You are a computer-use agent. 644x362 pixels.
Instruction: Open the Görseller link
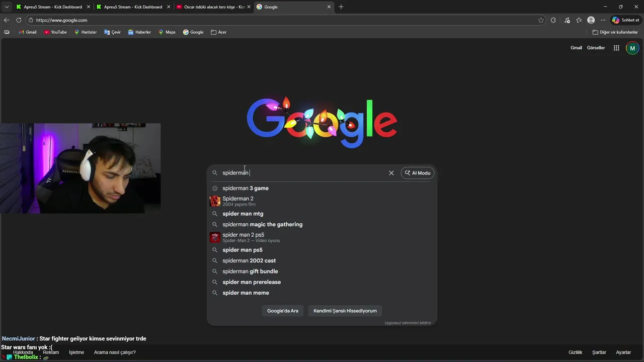(x=596, y=48)
